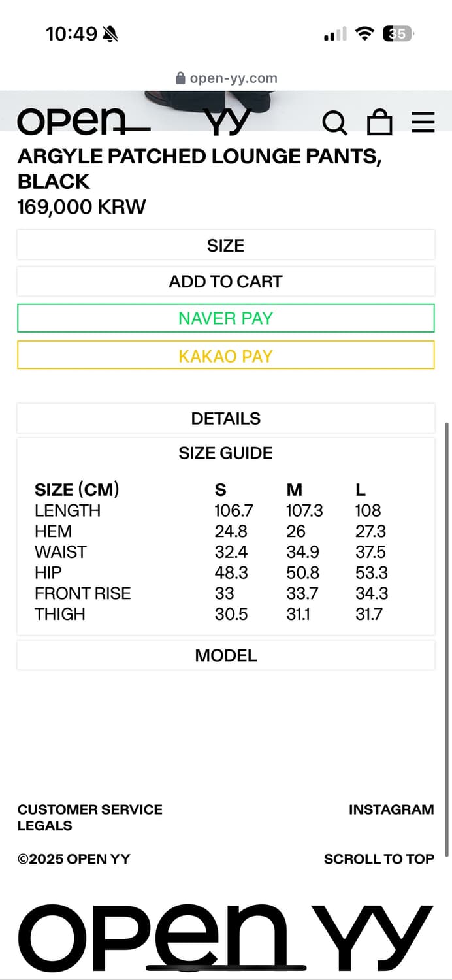
Task: Open the hamburger menu icon
Action: point(423,122)
